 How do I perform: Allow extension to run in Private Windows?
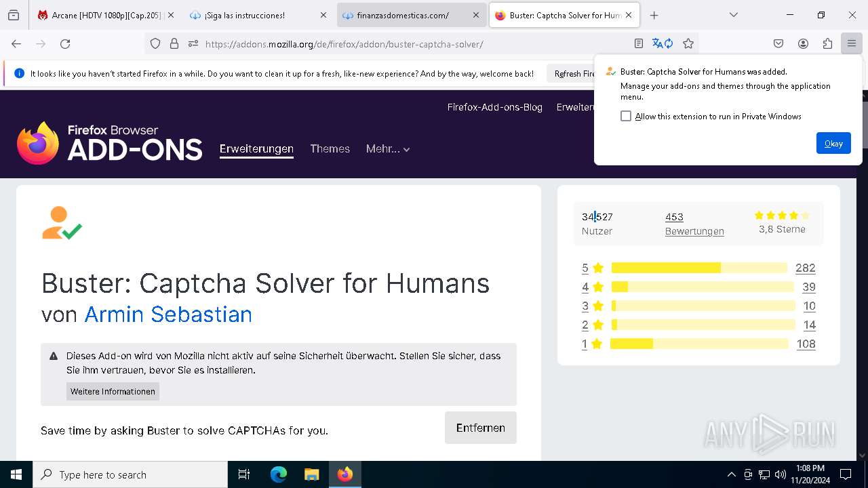[626, 116]
